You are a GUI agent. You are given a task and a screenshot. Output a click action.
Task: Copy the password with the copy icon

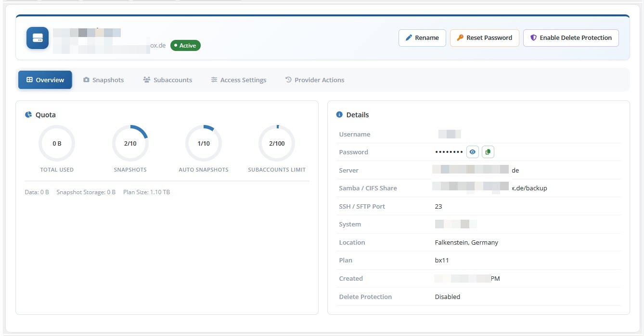click(488, 152)
